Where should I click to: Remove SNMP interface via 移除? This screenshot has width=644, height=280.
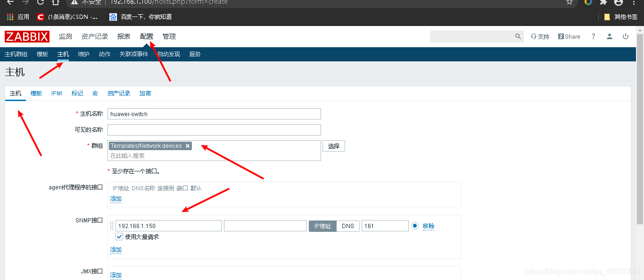[429, 226]
